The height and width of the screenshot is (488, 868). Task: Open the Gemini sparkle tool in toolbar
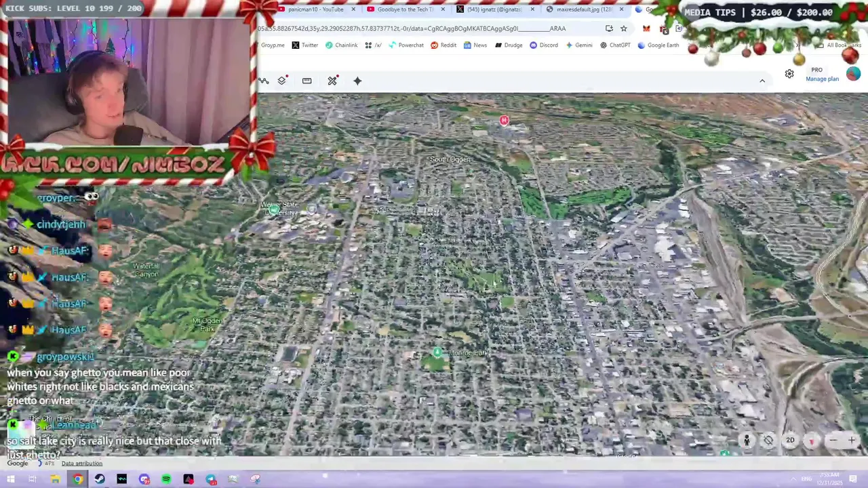point(357,81)
